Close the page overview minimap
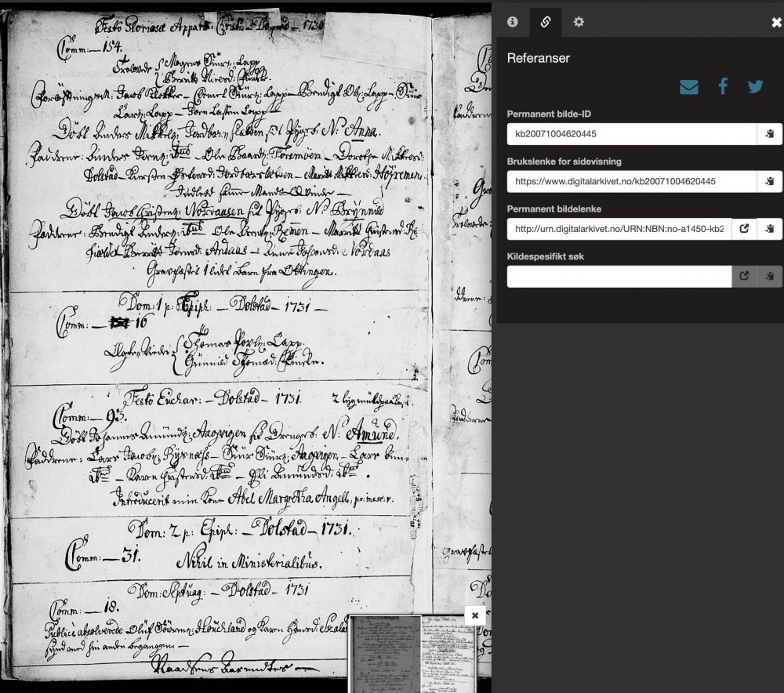Image resolution: width=784 pixels, height=693 pixels. pyautogui.click(x=474, y=615)
